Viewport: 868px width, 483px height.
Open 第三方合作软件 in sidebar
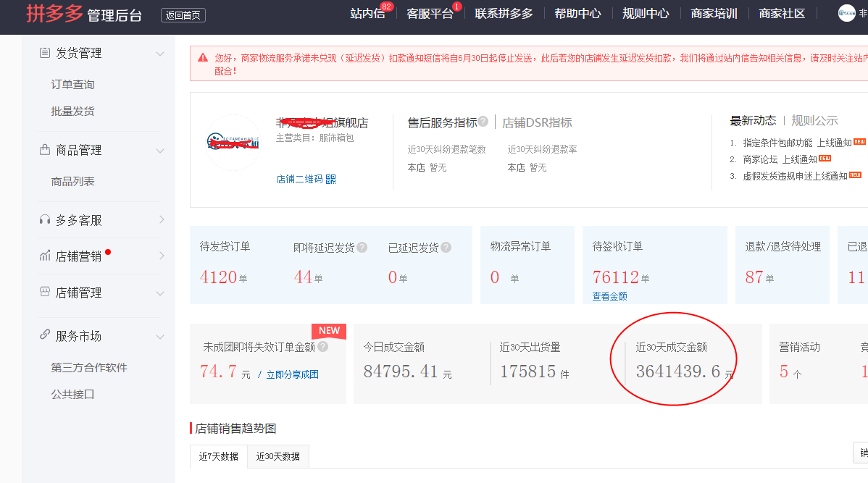pos(89,368)
